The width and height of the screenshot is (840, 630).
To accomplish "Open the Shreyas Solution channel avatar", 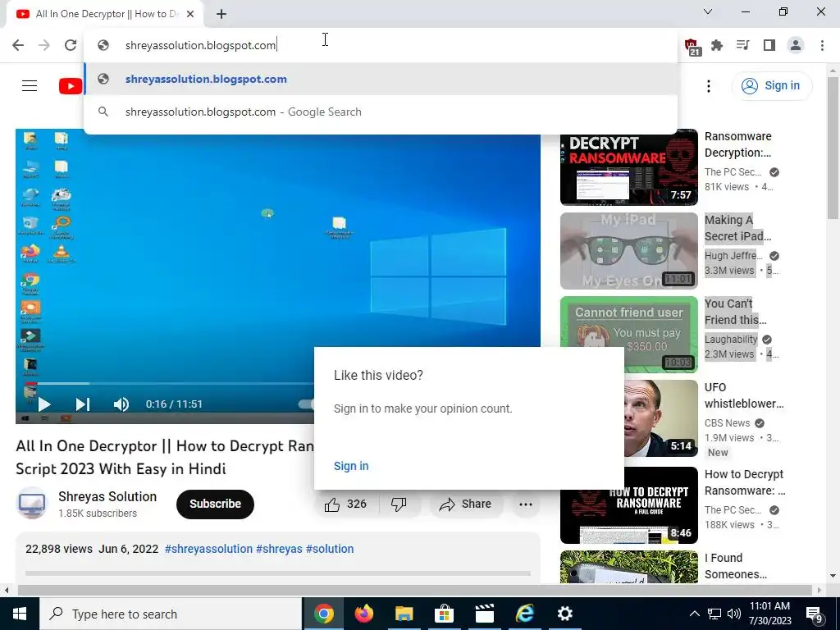I will pos(32,504).
